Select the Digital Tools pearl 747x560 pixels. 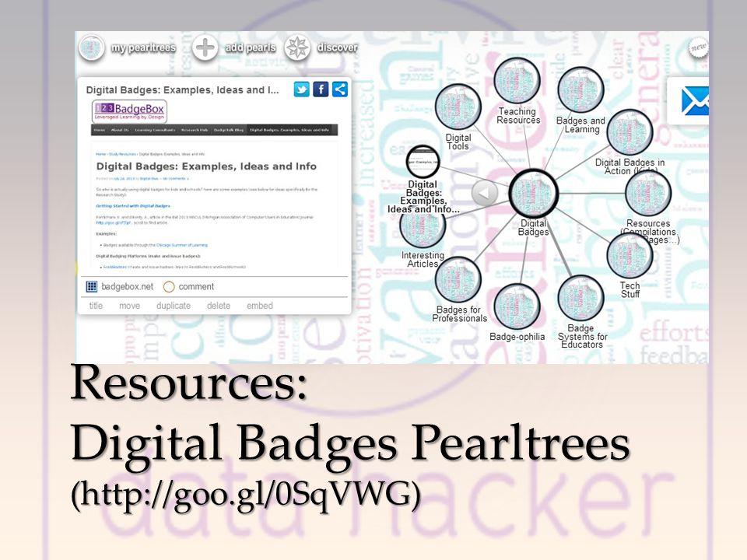tap(458, 107)
